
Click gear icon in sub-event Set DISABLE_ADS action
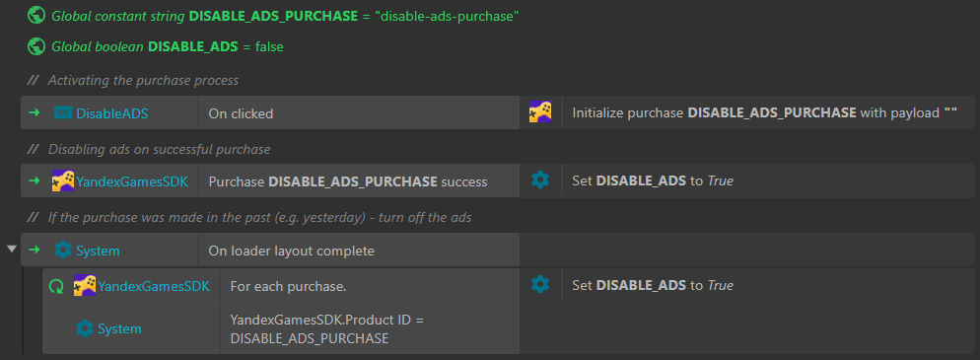(540, 285)
